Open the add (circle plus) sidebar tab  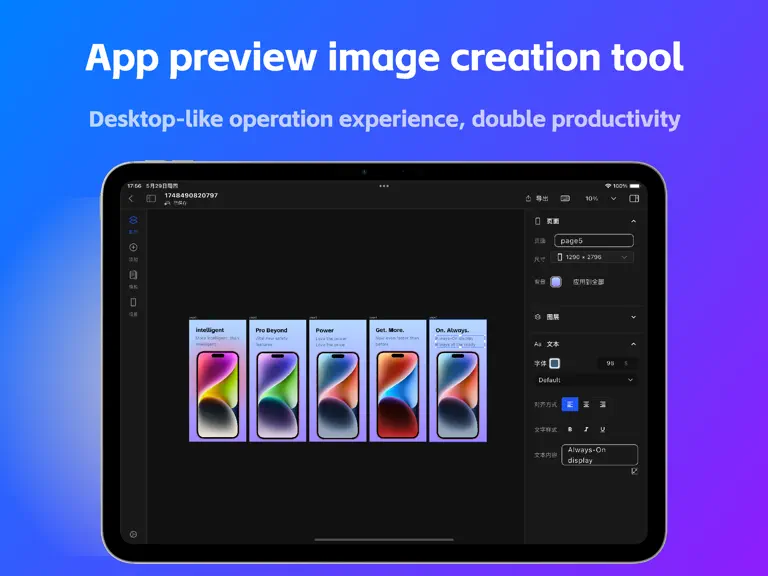click(133, 251)
